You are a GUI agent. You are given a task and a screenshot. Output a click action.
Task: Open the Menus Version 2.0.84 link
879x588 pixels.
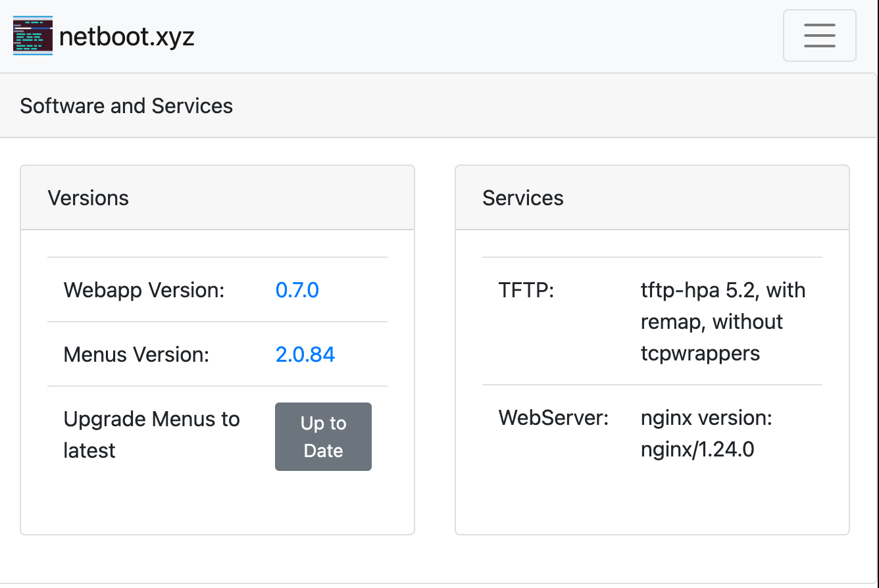pyautogui.click(x=305, y=355)
